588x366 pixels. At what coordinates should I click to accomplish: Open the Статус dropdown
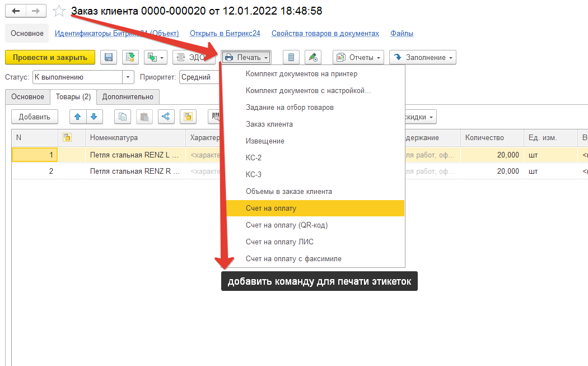(129, 77)
